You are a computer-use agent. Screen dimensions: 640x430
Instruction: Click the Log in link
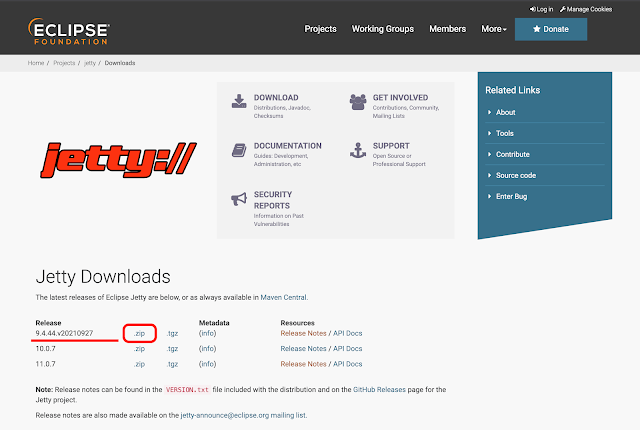541,9
